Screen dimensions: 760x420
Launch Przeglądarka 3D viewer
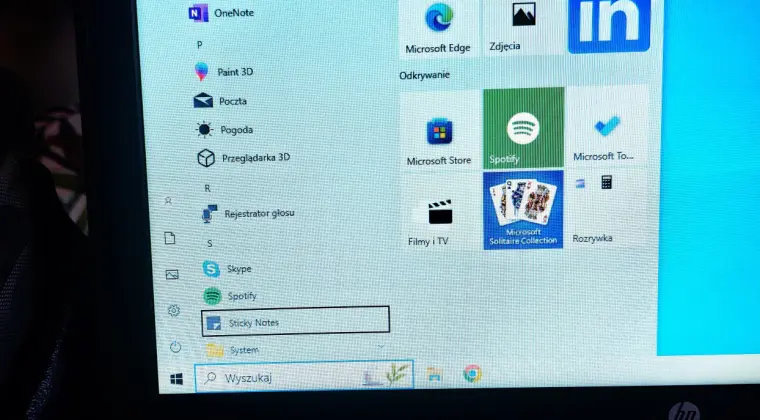(x=243, y=158)
